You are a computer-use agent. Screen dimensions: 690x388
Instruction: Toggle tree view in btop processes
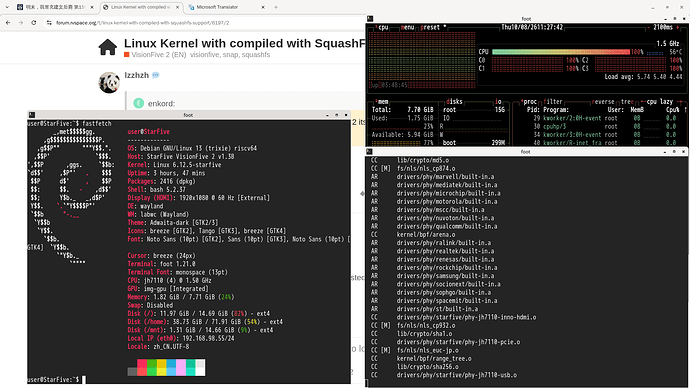pyautogui.click(x=627, y=102)
